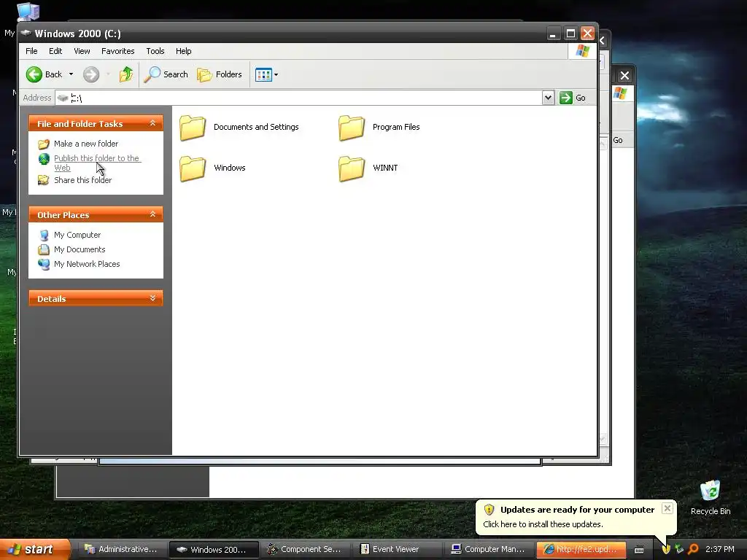Click Share this folder link
Screen dimensions: 747x560
pyautogui.click(x=83, y=180)
